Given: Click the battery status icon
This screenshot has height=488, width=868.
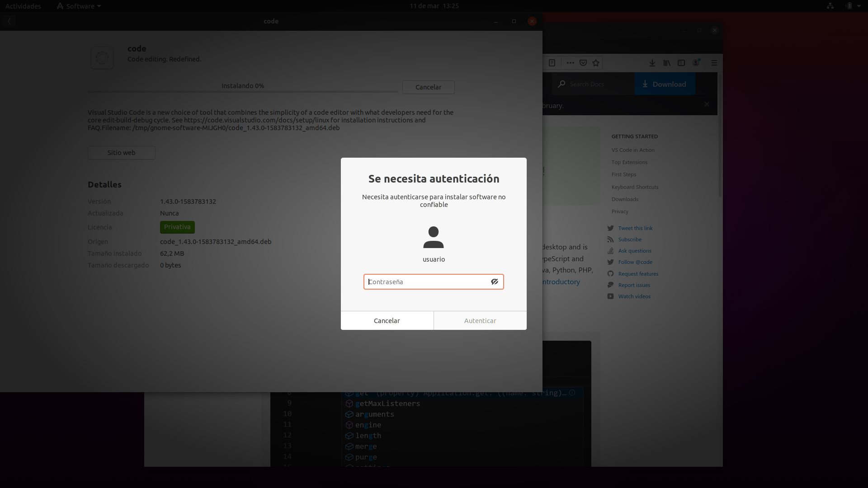Looking at the screenshot, I should (x=849, y=6).
